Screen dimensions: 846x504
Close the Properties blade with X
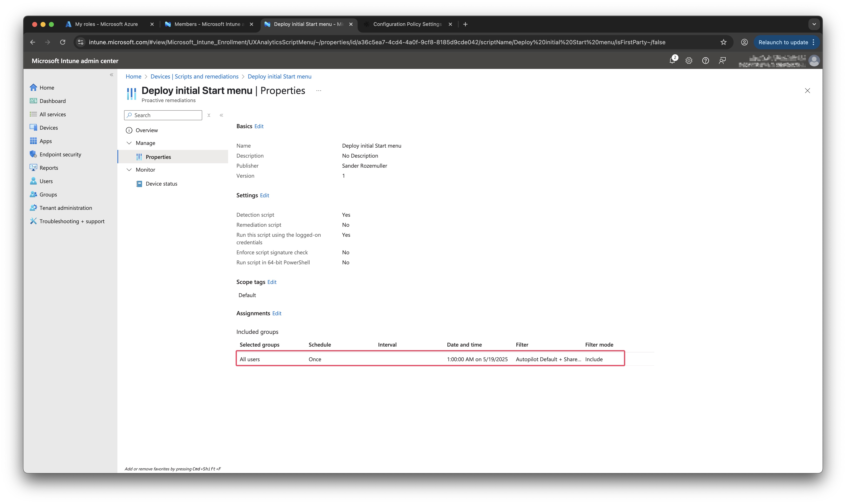tap(807, 91)
